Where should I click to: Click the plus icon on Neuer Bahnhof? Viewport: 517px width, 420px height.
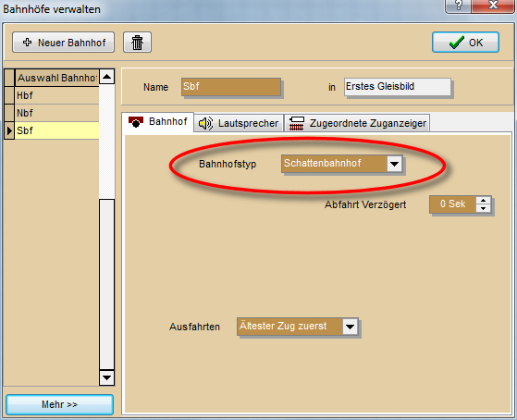click(x=28, y=43)
